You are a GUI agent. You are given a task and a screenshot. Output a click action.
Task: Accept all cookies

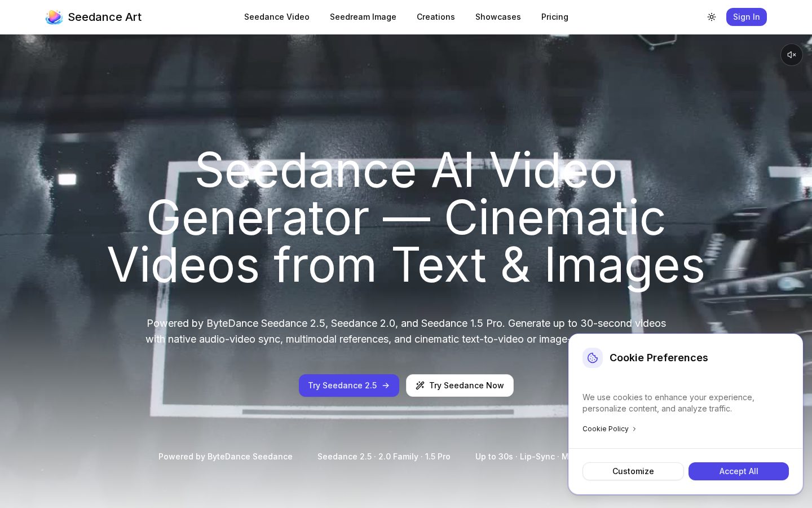[x=739, y=471]
